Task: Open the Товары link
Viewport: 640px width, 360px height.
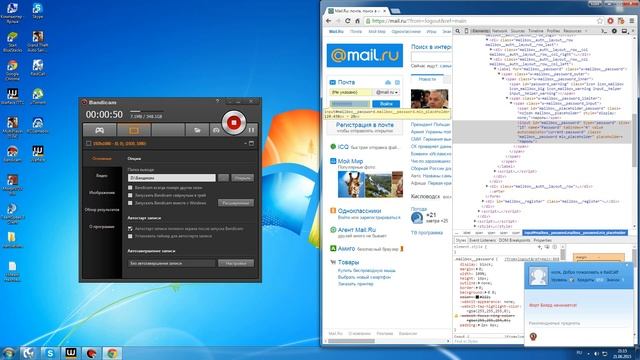Action: (348, 262)
